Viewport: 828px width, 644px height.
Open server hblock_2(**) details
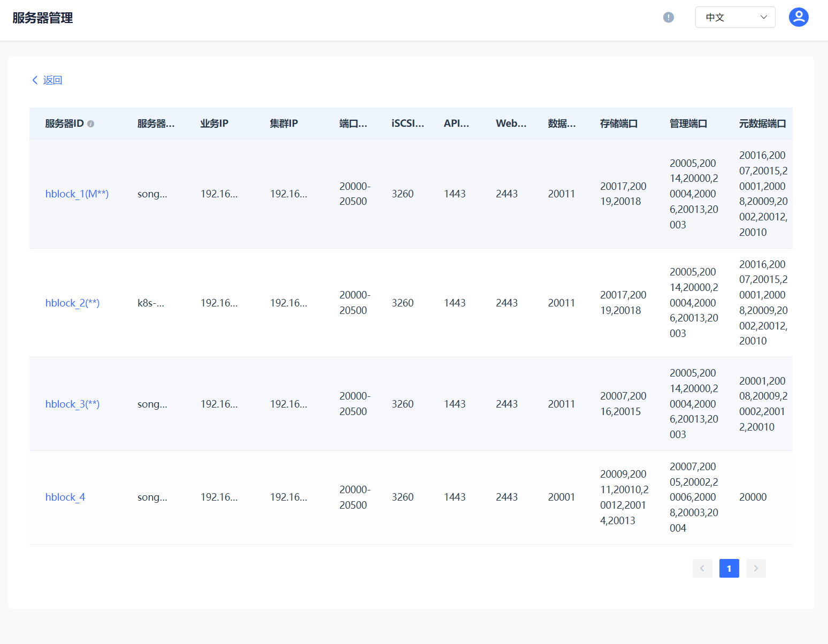pyautogui.click(x=72, y=303)
